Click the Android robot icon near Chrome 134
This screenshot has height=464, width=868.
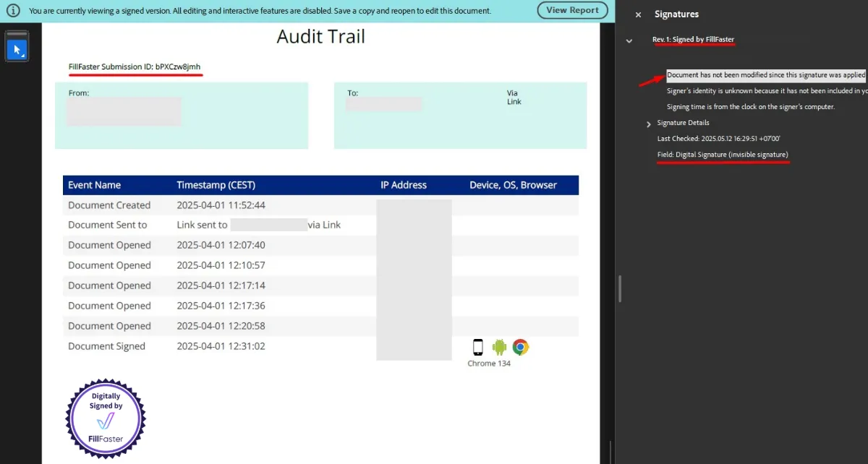pos(499,346)
